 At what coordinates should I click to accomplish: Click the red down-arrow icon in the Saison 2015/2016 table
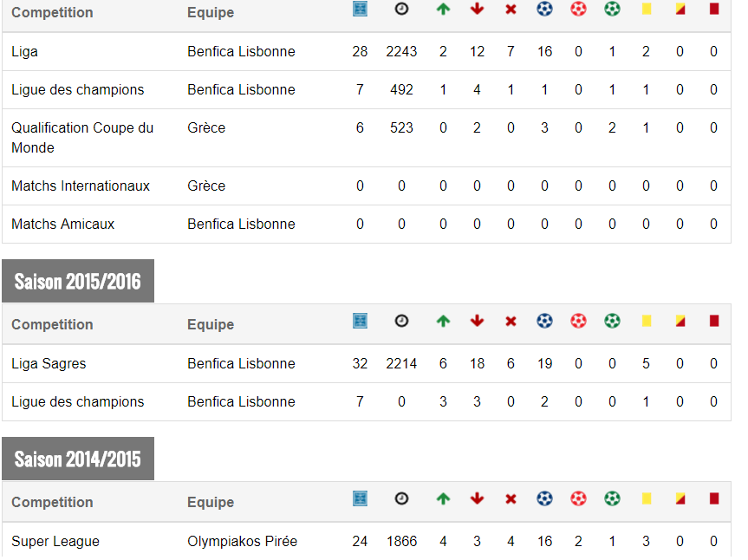(x=477, y=321)
